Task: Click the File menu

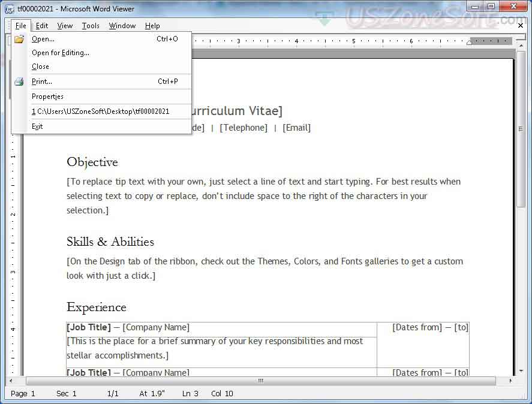Action: [x=21, y=26]
